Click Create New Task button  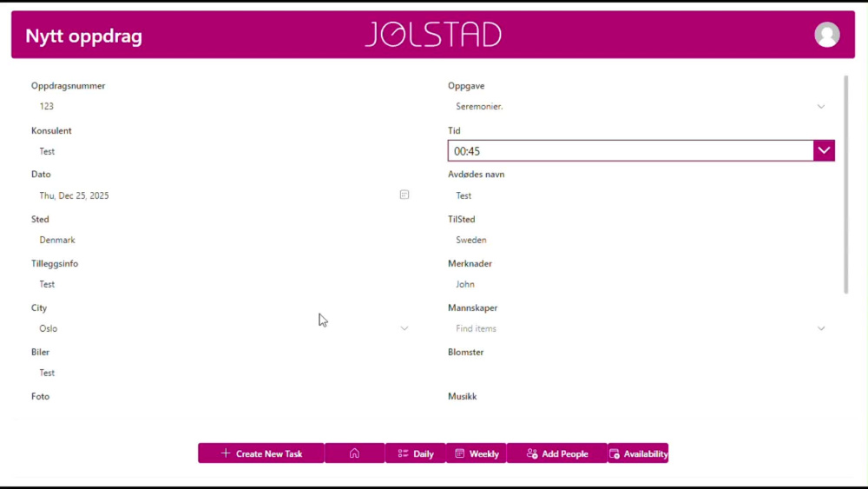coord(261,453)
